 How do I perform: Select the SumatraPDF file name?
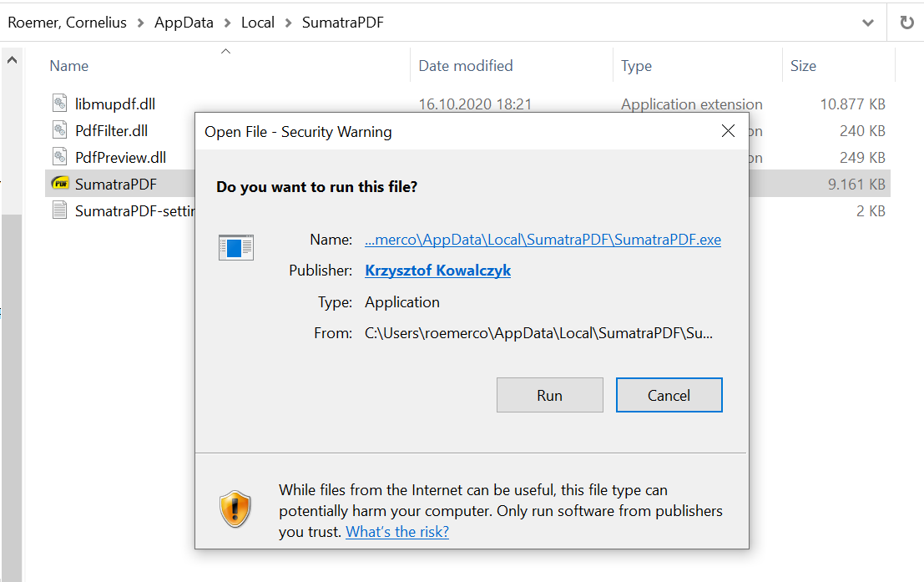(115, 184)
